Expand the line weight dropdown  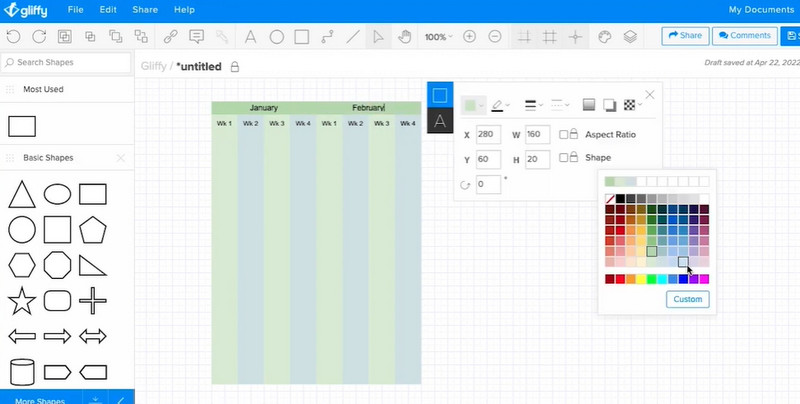click(x=534, y=105)
